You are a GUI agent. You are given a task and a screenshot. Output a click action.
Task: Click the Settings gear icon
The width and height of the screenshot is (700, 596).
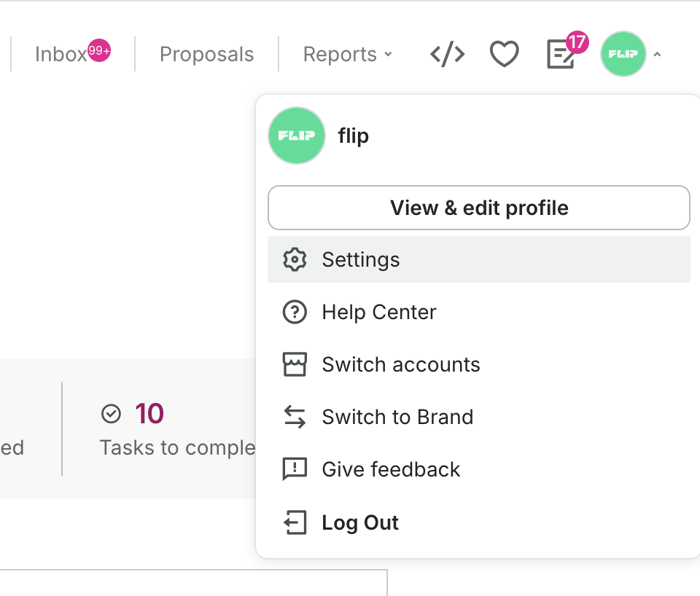[x=295, y=259]
